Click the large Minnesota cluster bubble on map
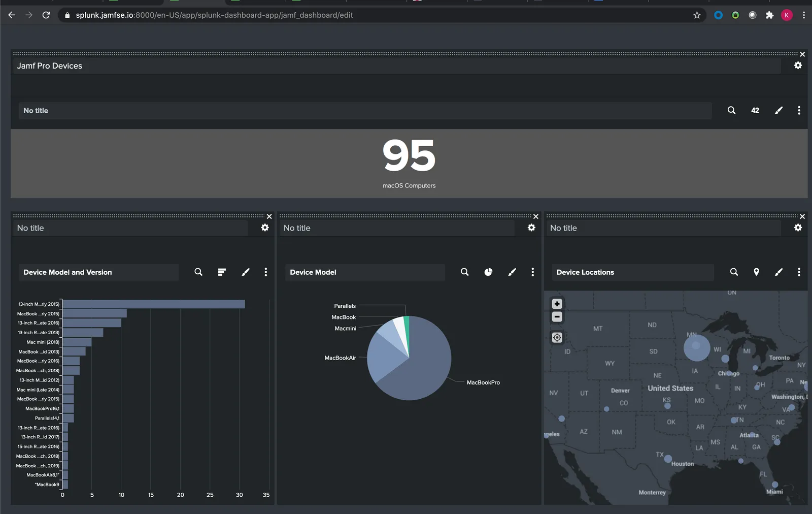 (696, 347)
